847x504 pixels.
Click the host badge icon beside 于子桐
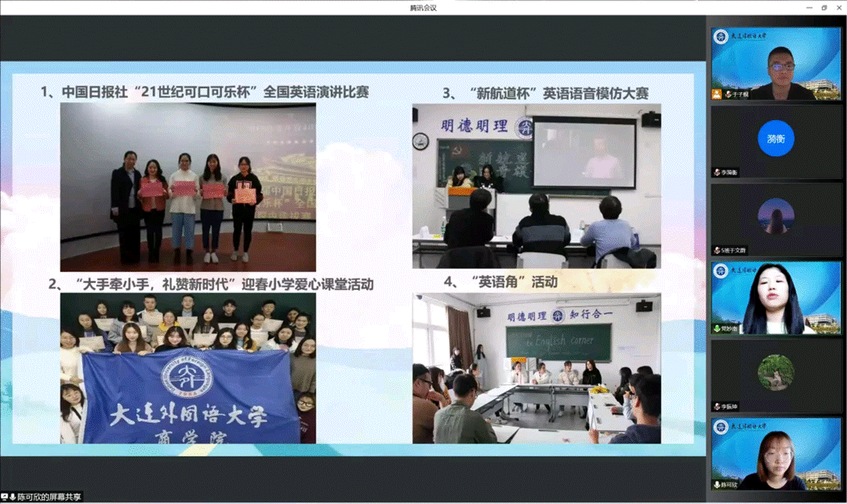pos(716,94)
